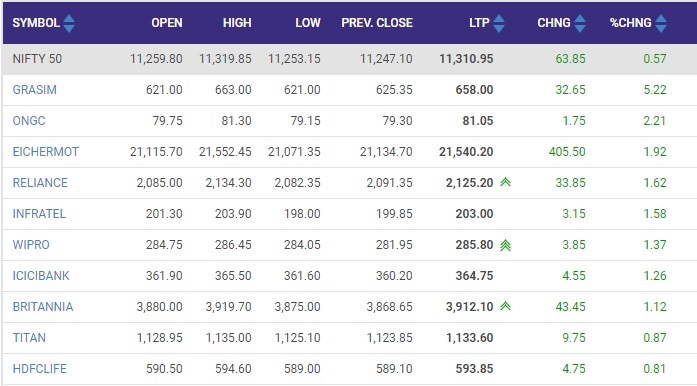
Task: Click the green up-arrow beside RELIANCE LTP
Action: 505,182
